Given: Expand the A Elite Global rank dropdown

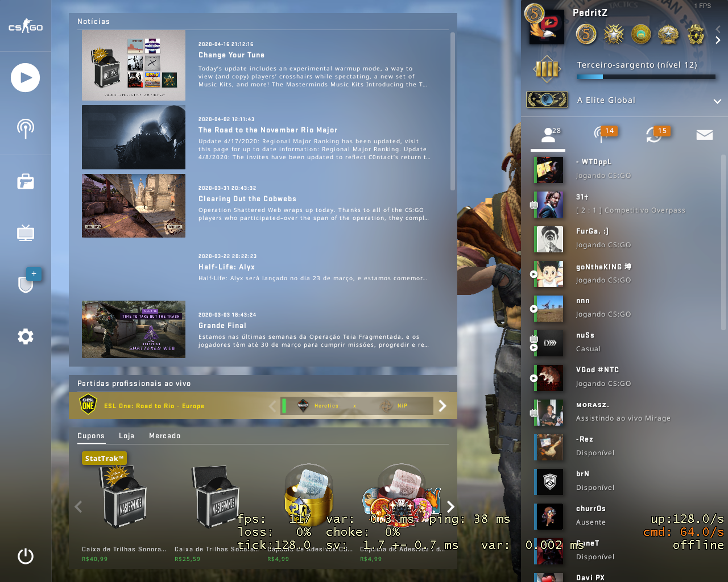Looking at the screenshot, I should (717, 101).
